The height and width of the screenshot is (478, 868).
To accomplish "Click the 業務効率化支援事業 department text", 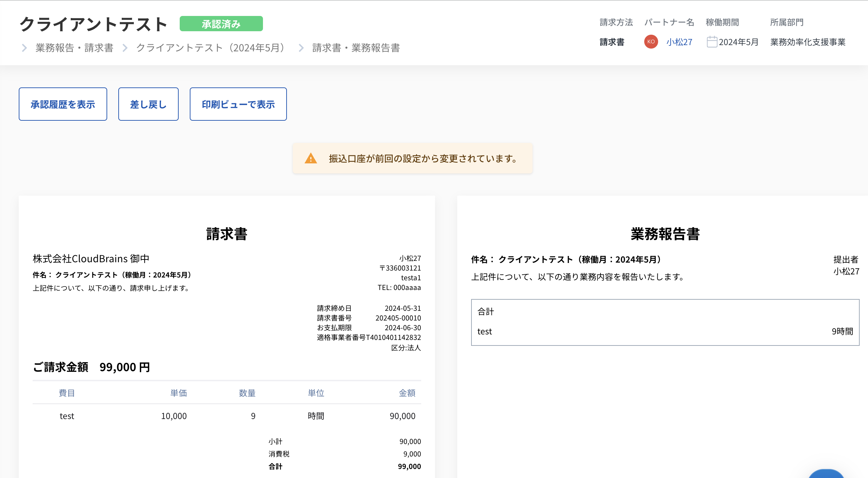I will pyautogui.click(x=808, y=42).
